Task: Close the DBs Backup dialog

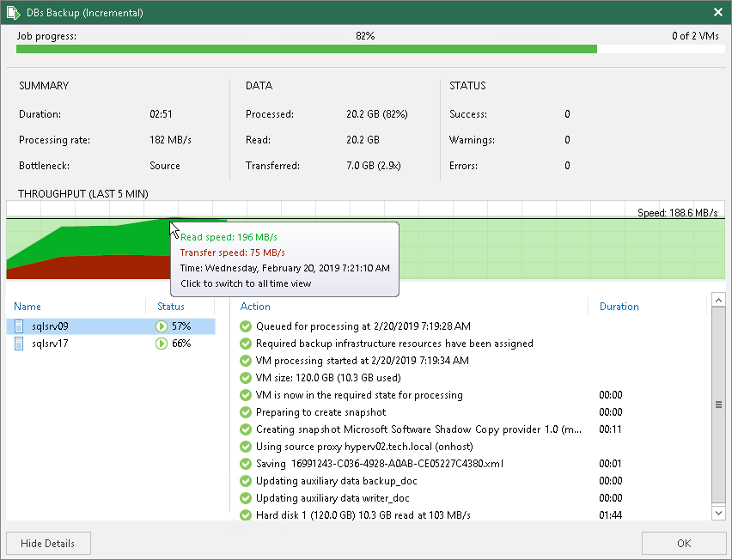Action: [718, 13]
